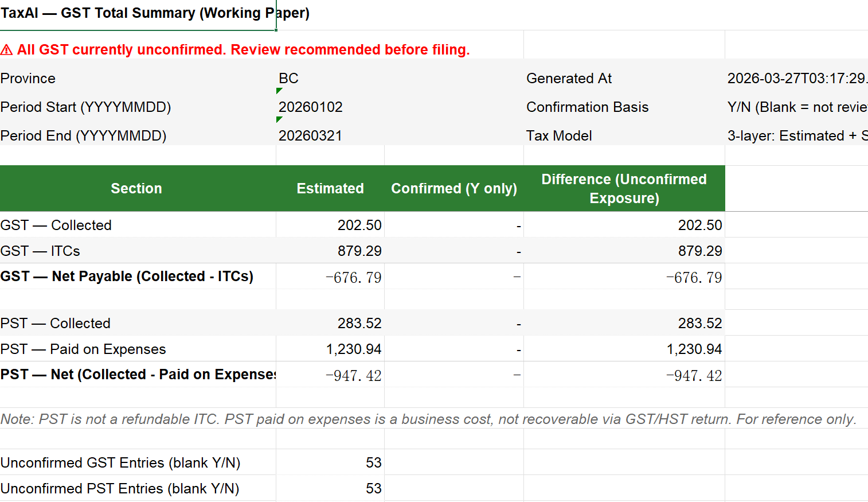This screenshot has width=868, height=502.
Task: Click the Difference (Unconfirmed Exposure) header
Action: pyautogui.click(x=624, y=188)
